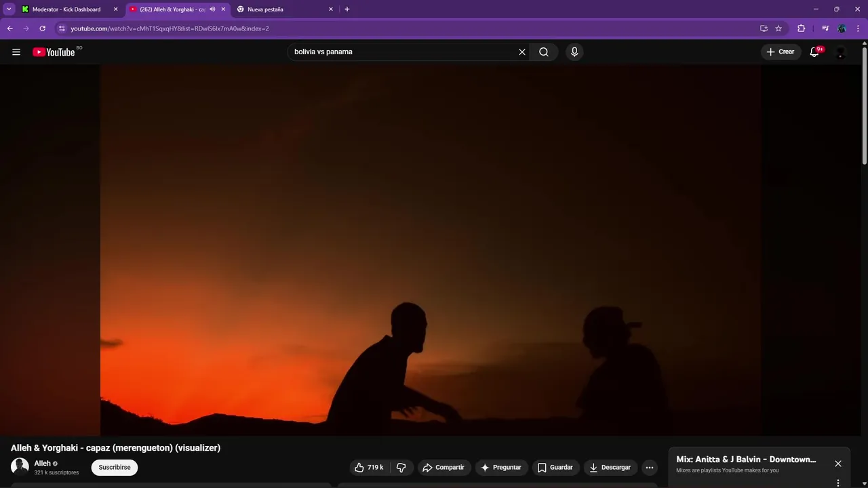
Task: Like the video with 719 k thumbs up
Action: (369, 468)
